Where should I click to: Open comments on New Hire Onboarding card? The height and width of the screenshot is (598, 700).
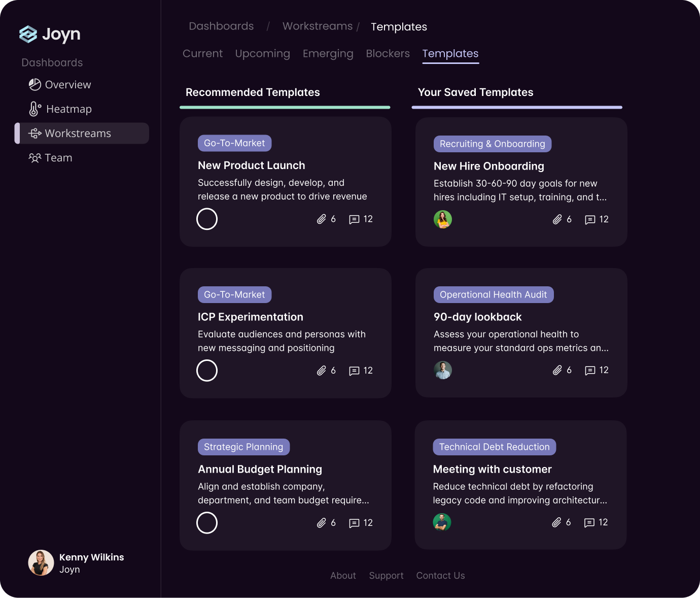tap(589, 219)
